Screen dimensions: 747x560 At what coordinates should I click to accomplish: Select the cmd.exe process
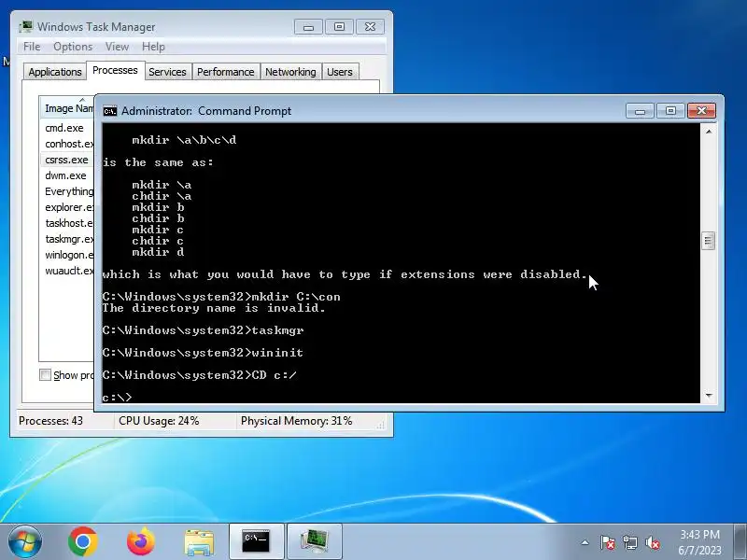(67, 128)
